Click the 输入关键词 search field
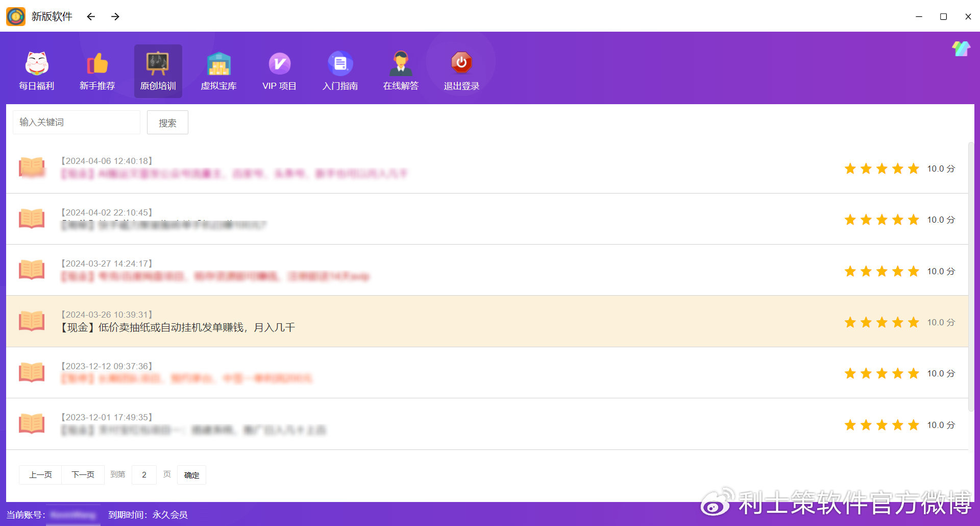 point(77,123)
